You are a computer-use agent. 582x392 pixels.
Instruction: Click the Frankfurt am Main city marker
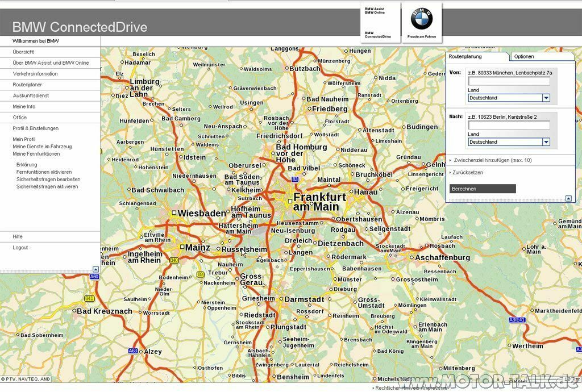(289, 201)
